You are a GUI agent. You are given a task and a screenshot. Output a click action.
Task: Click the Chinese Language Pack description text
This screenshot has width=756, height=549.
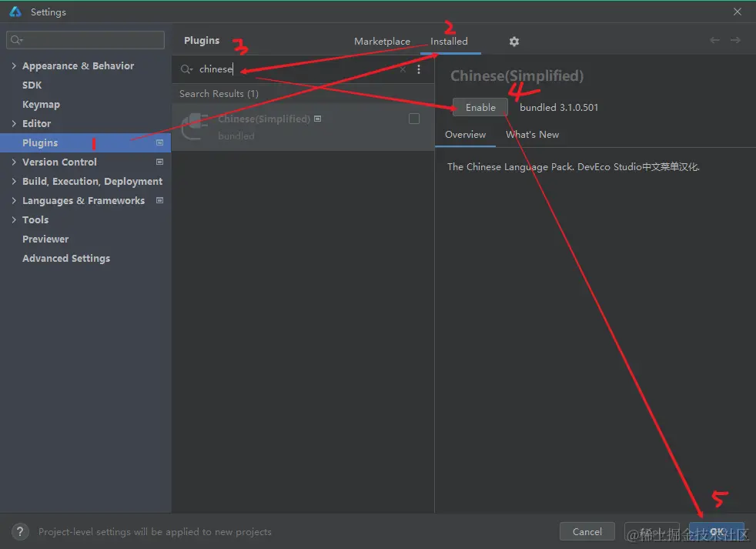click(x=573, y=167)
